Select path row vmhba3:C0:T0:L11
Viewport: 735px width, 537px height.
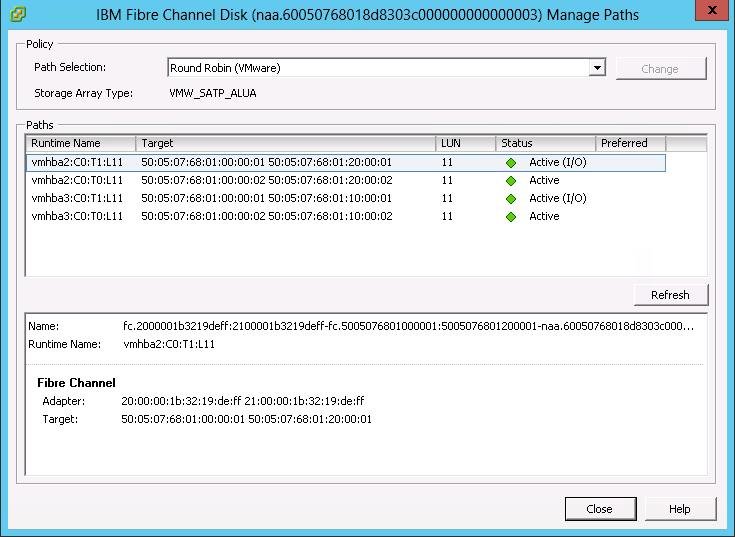pos(346,216)
